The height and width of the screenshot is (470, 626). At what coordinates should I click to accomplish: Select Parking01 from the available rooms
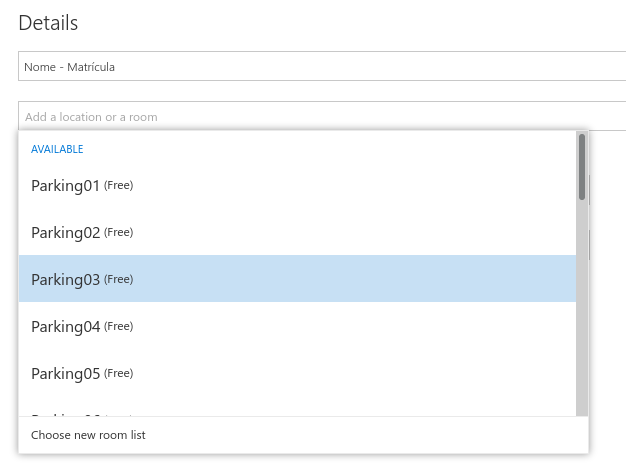[297, 185]
